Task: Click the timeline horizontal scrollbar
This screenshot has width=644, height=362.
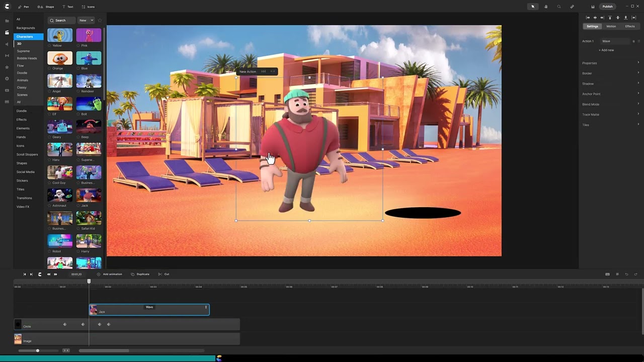Action: 104,350
